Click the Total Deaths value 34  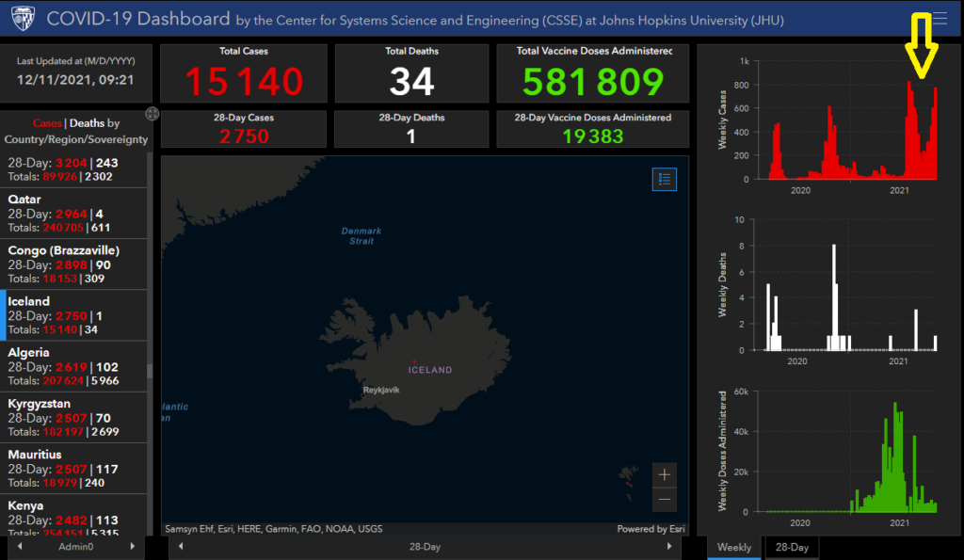(x=412, y=81)
